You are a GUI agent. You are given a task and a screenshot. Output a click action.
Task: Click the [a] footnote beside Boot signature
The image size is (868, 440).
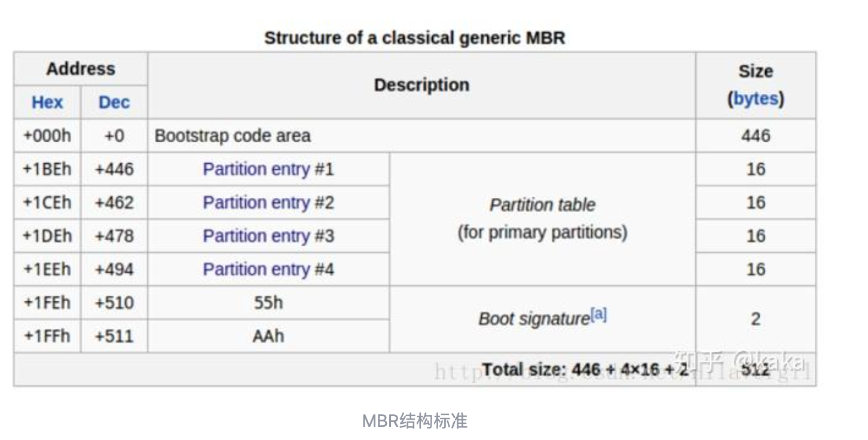(598, 315)
